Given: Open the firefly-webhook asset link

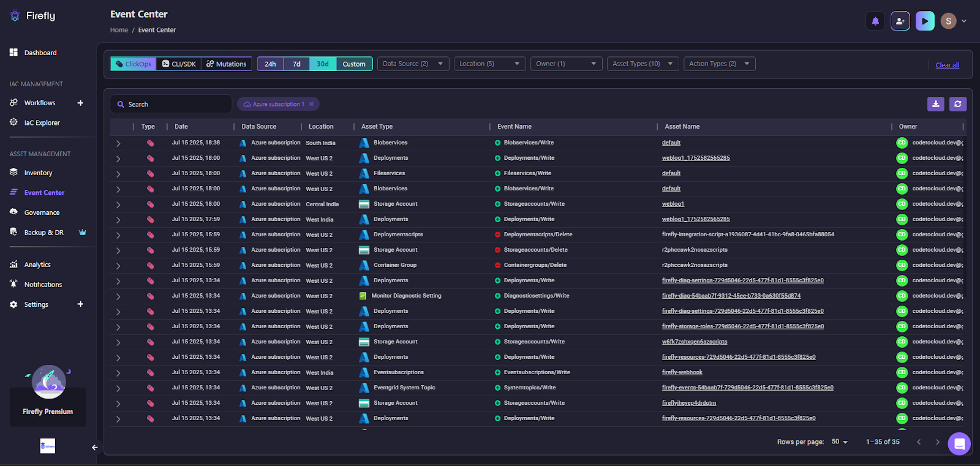Looking at the screenshot, I should tap(682, 372).
